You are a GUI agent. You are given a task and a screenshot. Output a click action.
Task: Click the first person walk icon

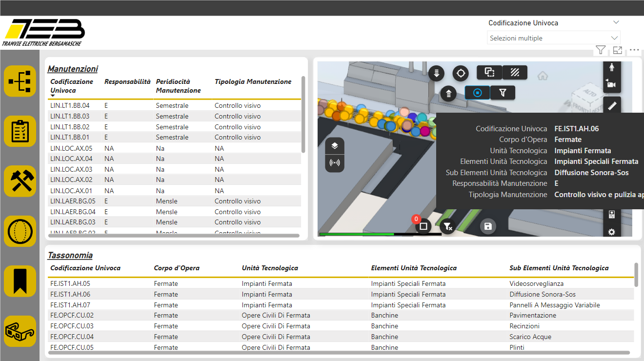(x=612, y=67)
